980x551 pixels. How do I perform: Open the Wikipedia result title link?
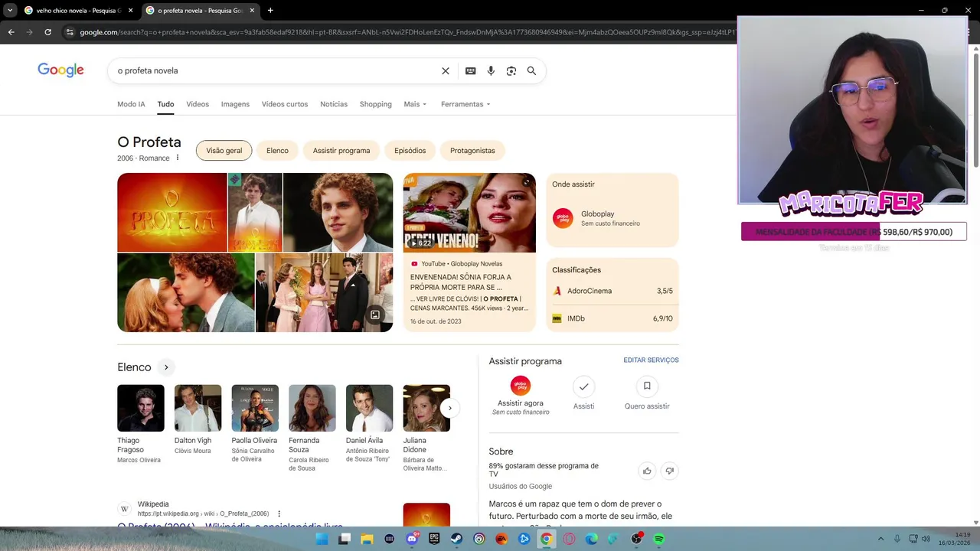[x=230, y=526]
